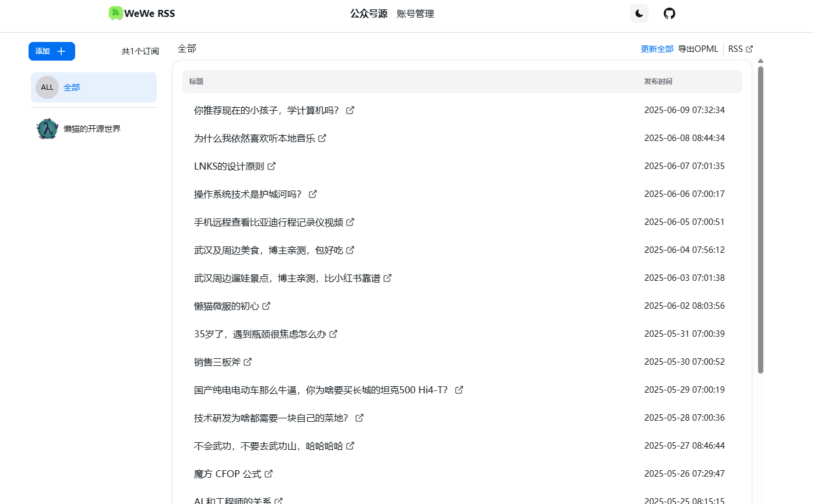Open external link icon for 技术研发为啥都需要一块自己的菜地？

coord(360,418)
